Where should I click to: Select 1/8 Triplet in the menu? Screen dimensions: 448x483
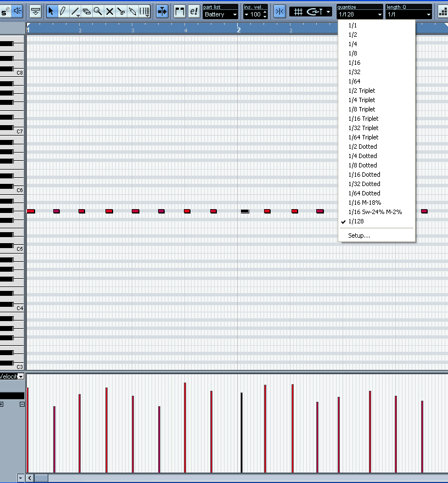point(377,109)
